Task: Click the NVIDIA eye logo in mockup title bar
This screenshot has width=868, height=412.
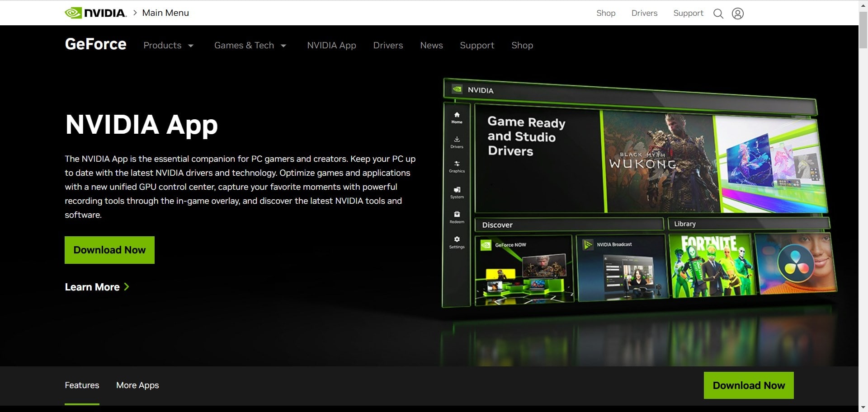Action: [x=457, y=89]
